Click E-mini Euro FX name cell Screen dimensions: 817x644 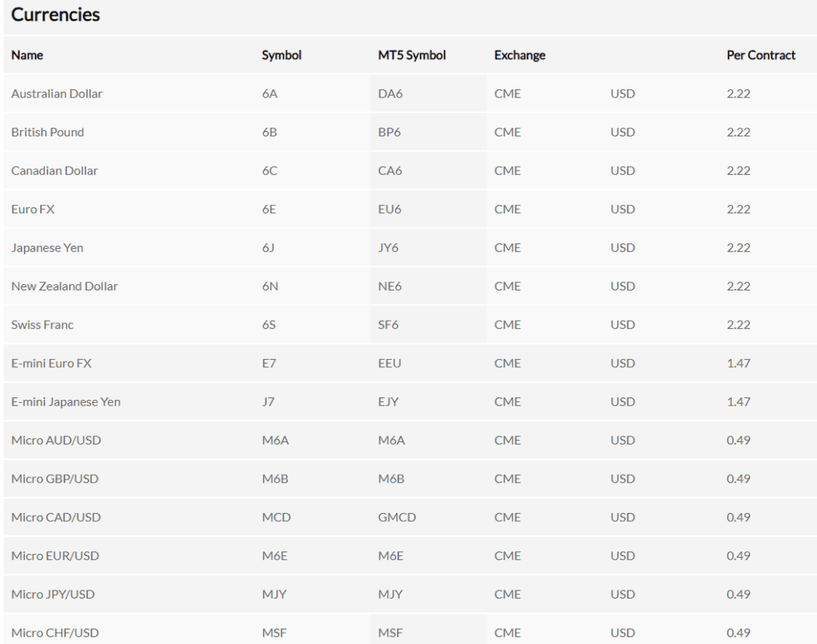51,363
